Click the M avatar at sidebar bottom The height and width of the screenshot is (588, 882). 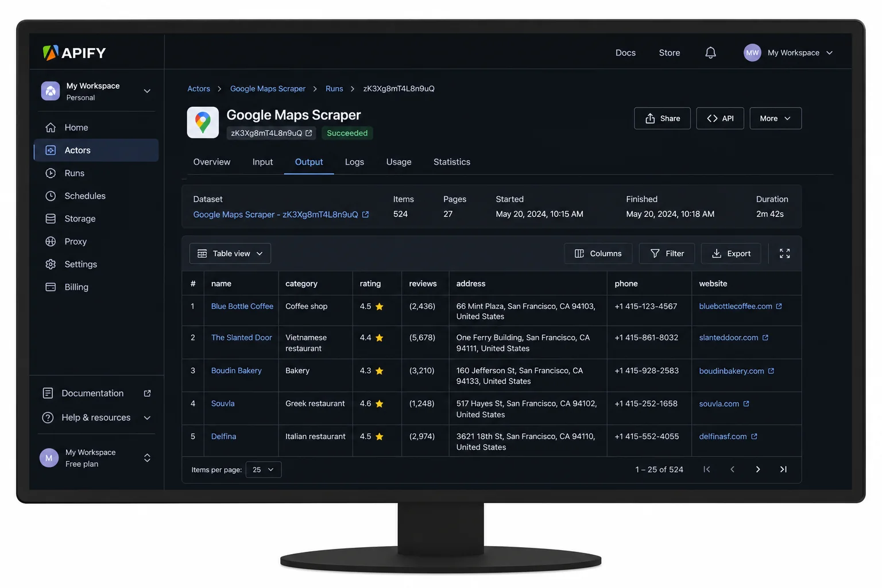pyautogui.click(x=49, y=458)
